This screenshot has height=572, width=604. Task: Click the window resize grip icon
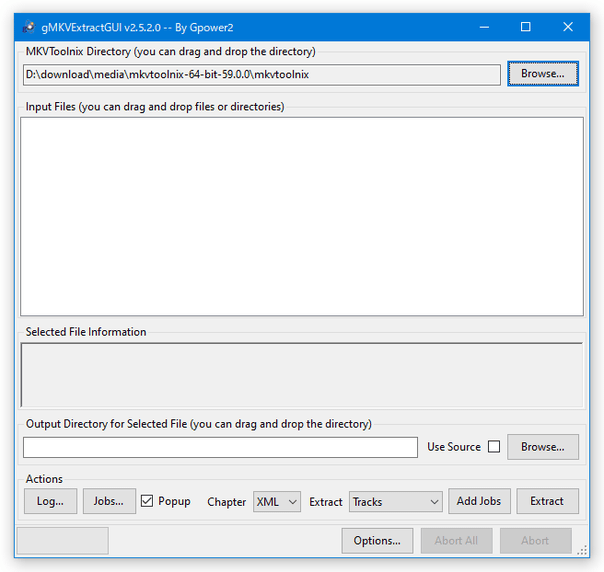[x=582, y=550]
